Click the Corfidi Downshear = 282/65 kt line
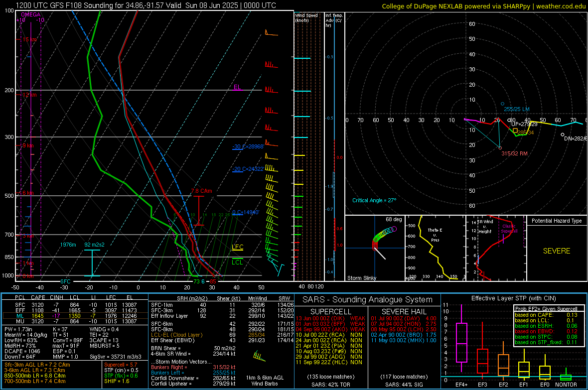 (x=193, y=378)
